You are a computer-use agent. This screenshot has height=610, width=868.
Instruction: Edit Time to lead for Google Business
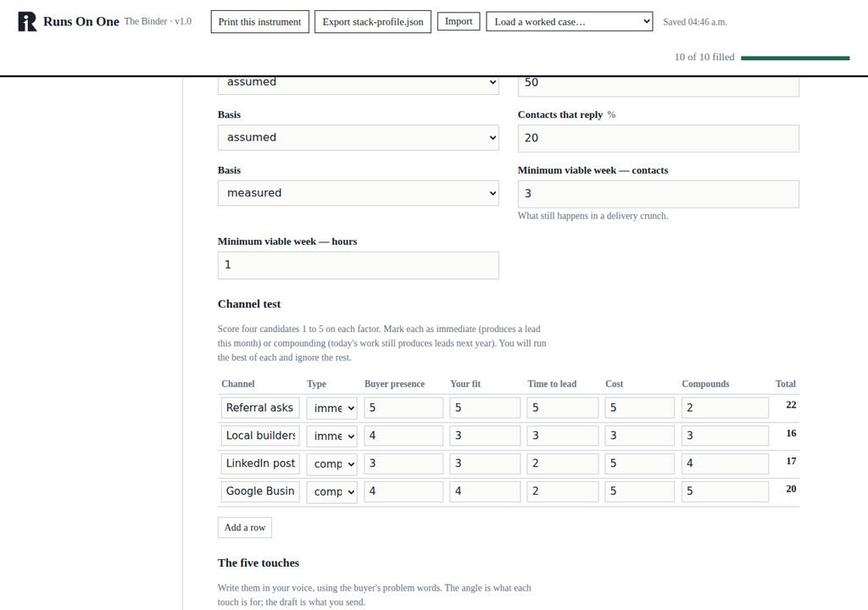pyautogui.click(x=563, y=491)
